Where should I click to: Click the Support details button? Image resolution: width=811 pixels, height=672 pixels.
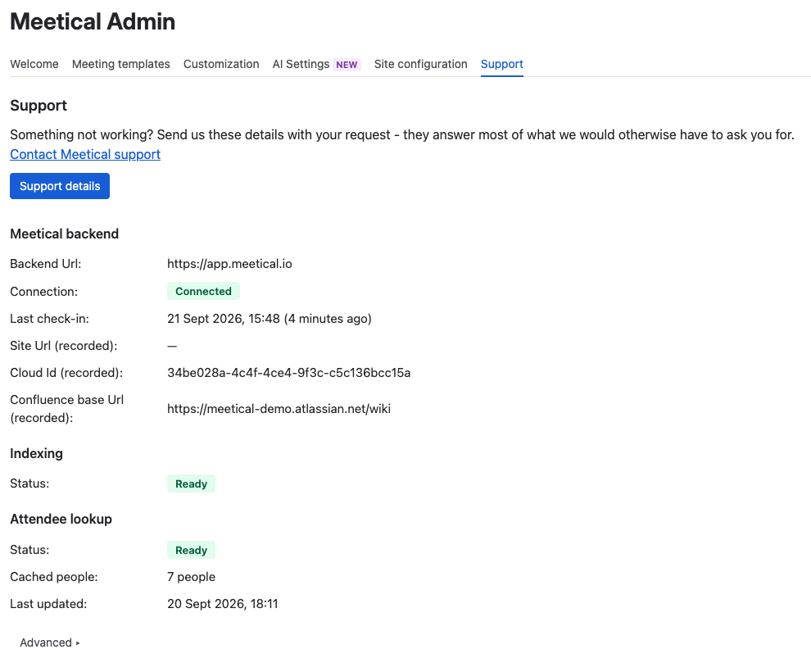(60, 186)
